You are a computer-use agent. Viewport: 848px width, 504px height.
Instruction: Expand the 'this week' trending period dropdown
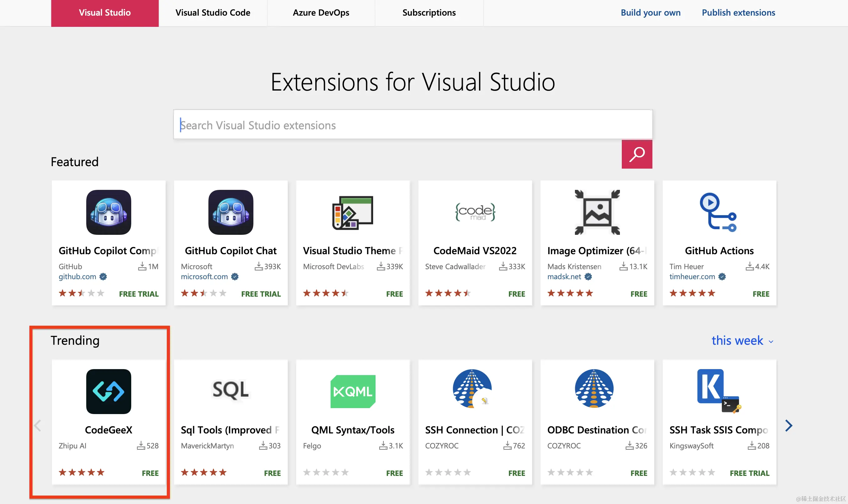[742, 341]
